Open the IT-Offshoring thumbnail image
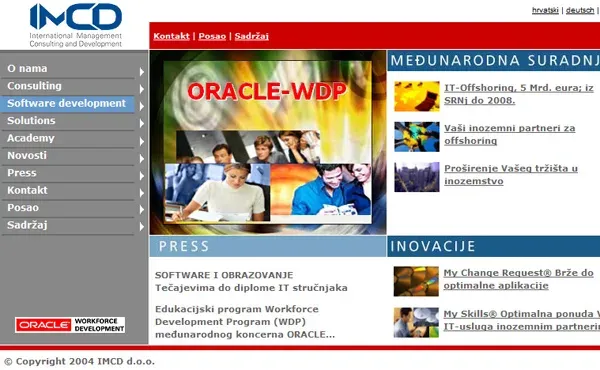Image resolution: width=600 pixels, height=370 pixels. (417, 96)
